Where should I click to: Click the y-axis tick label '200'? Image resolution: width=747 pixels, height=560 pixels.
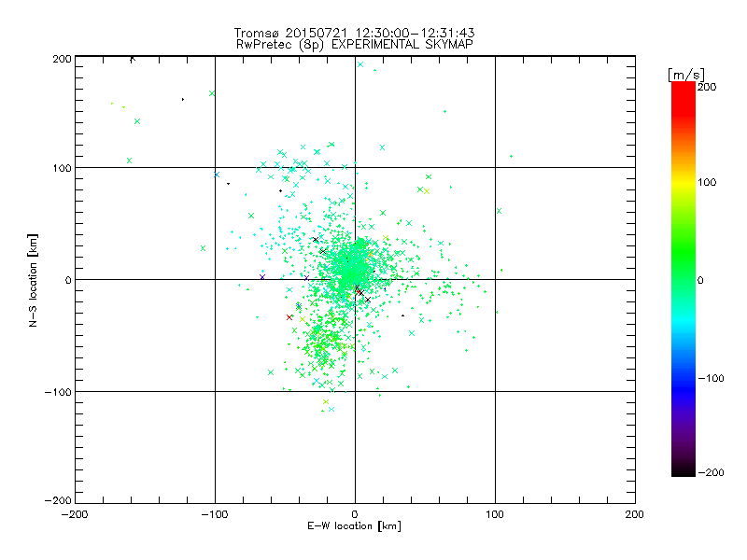(62, 59)
